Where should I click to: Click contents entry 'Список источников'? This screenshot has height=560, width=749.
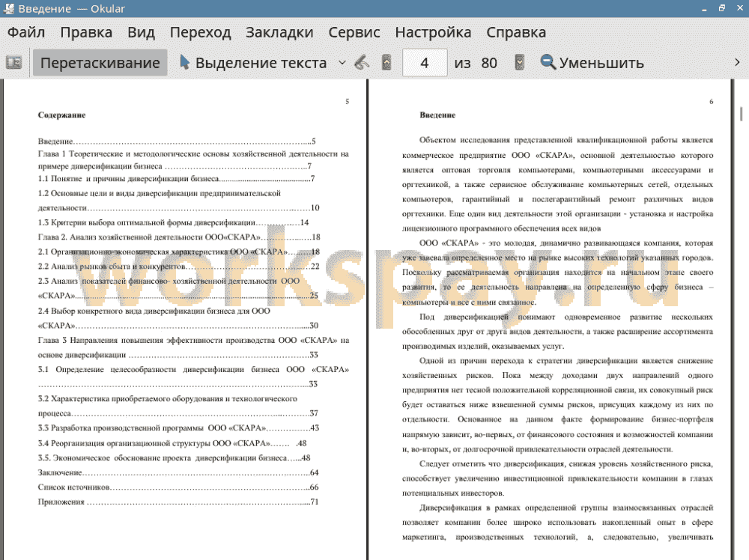click(178, 487)
